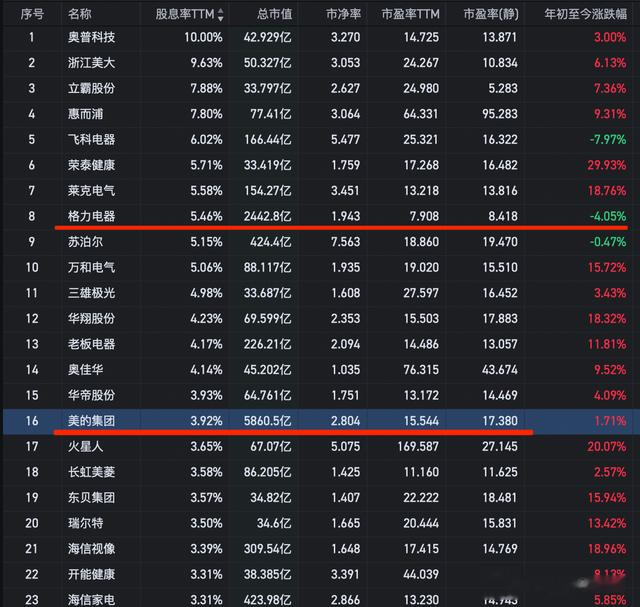Click year-to-date change 29.93% of 荣泰健康

607,165
